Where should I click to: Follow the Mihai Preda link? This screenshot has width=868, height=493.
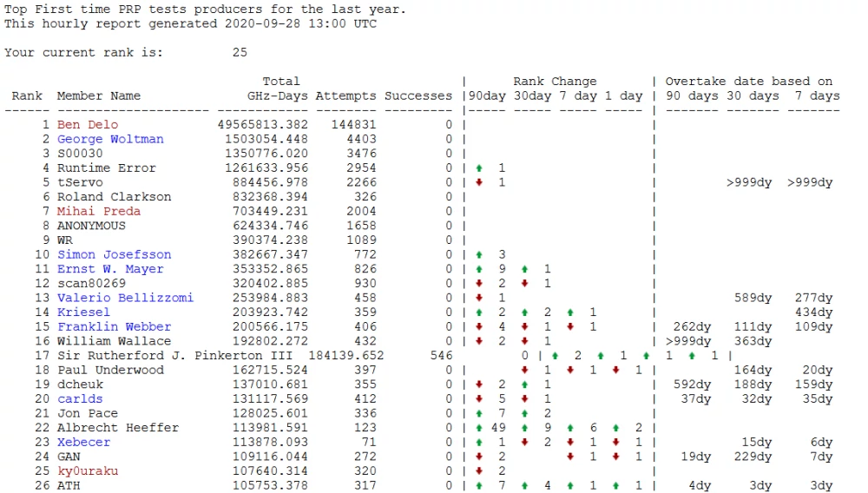click(x=98, y=211)
